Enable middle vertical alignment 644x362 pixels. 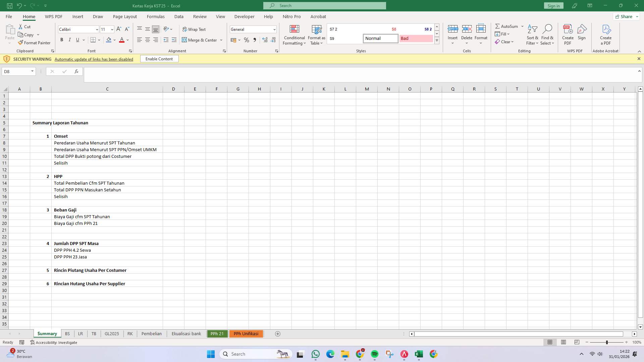click(147, 29)
